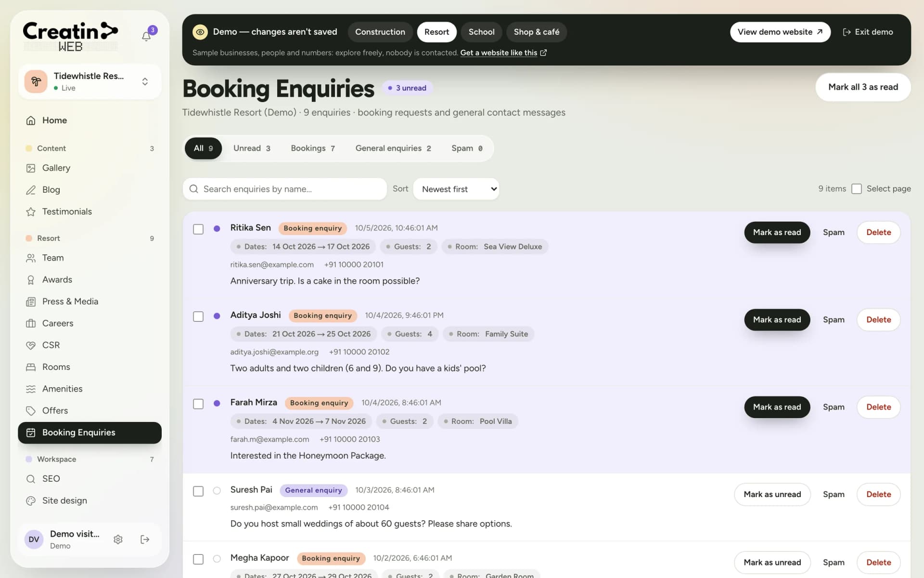Select Booking Enquiries in the sidebar
This screenshot has height=578, width=924.
(90, 433)
